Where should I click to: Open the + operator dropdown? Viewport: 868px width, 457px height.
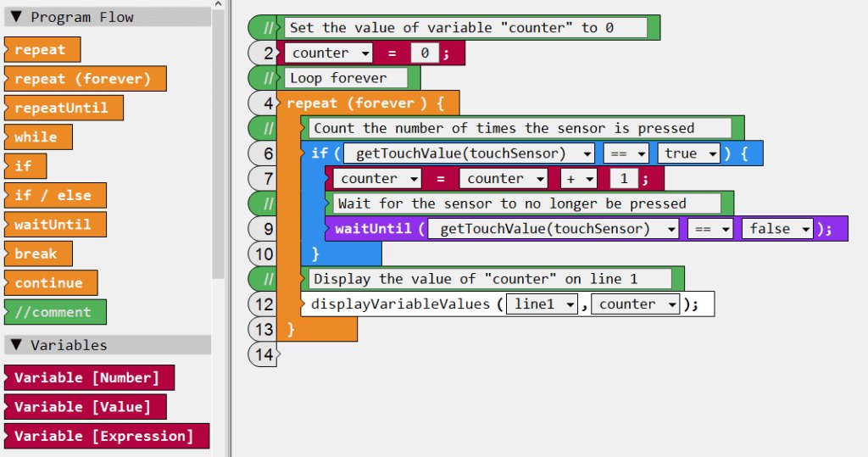click(578, 179)
